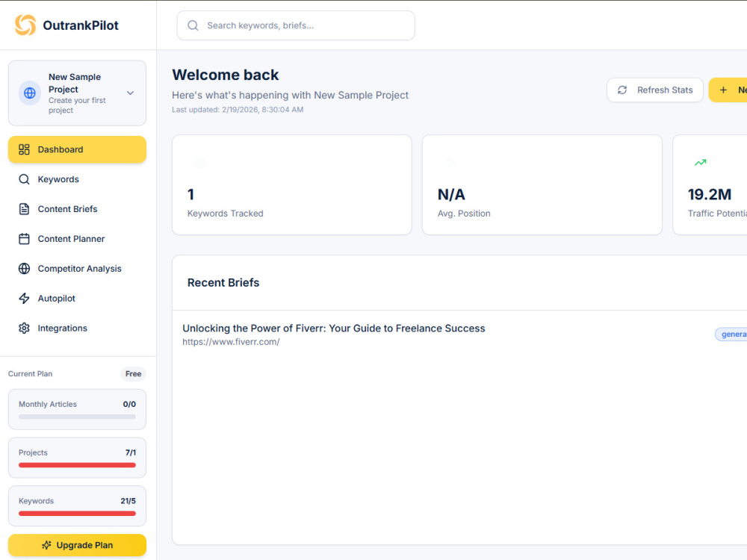Click the Avg. Position stat card
Viewport: 747px width, 560px height.
pyautogui.click(x=542, y=184)
